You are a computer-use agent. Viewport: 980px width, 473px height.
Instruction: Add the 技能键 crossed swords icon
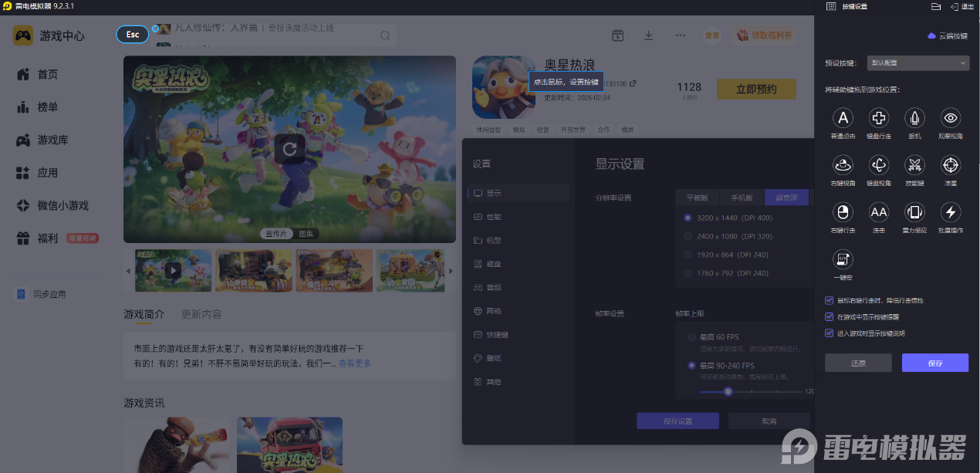tap(914, 165)
